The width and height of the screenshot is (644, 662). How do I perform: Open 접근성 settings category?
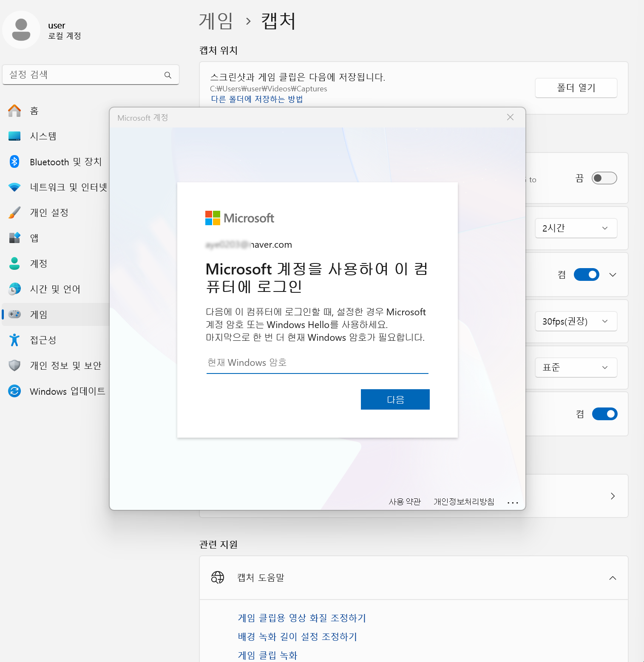(x=55, y=340)
